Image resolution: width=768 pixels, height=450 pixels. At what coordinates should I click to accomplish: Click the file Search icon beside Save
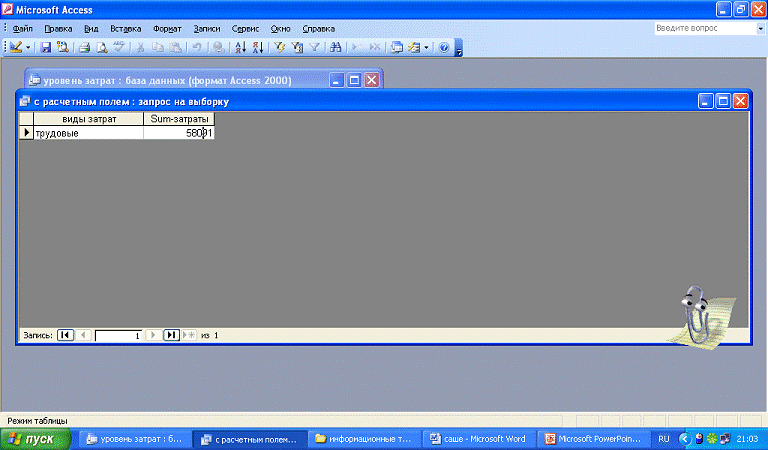(63, 47)
